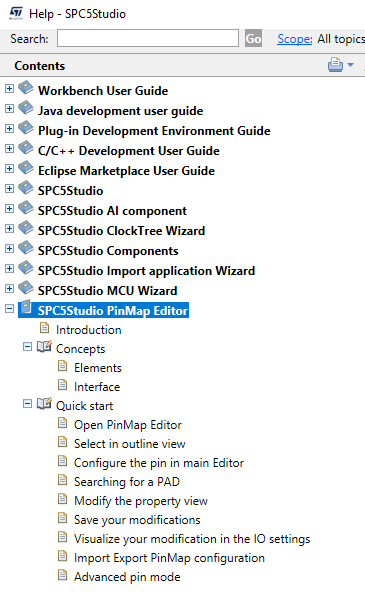The height and width of the screenshot is (604, 365).
Task: Click the Introduction page icon
Action: [x=45, y=328]
